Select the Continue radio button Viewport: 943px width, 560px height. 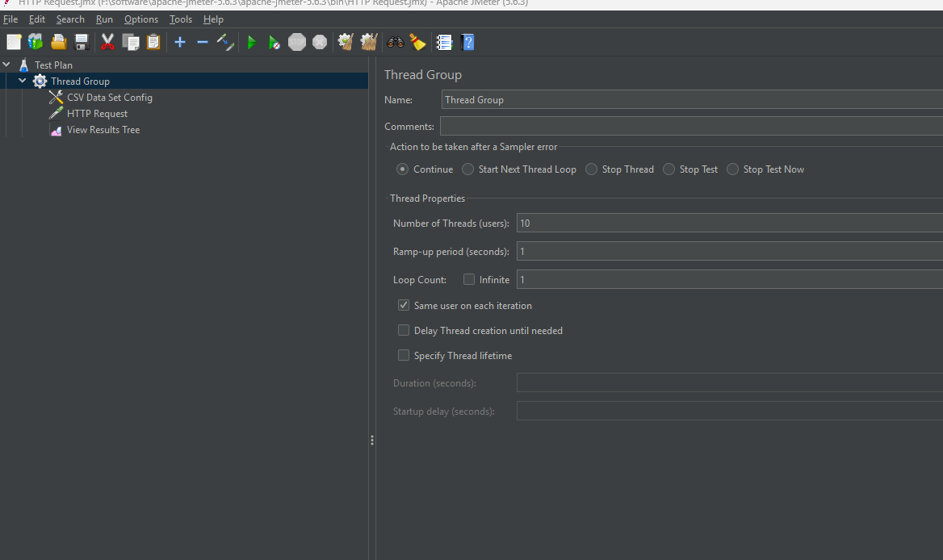click(x=402, y=169)
